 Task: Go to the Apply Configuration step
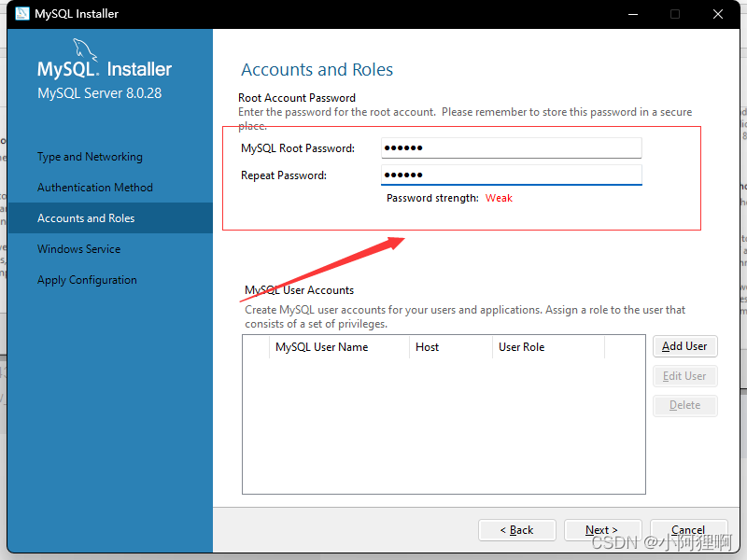[x=87, y=280]
